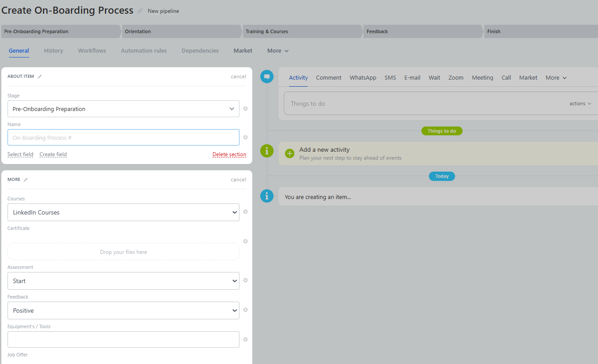Open gear settings for the Courses field

245,212
